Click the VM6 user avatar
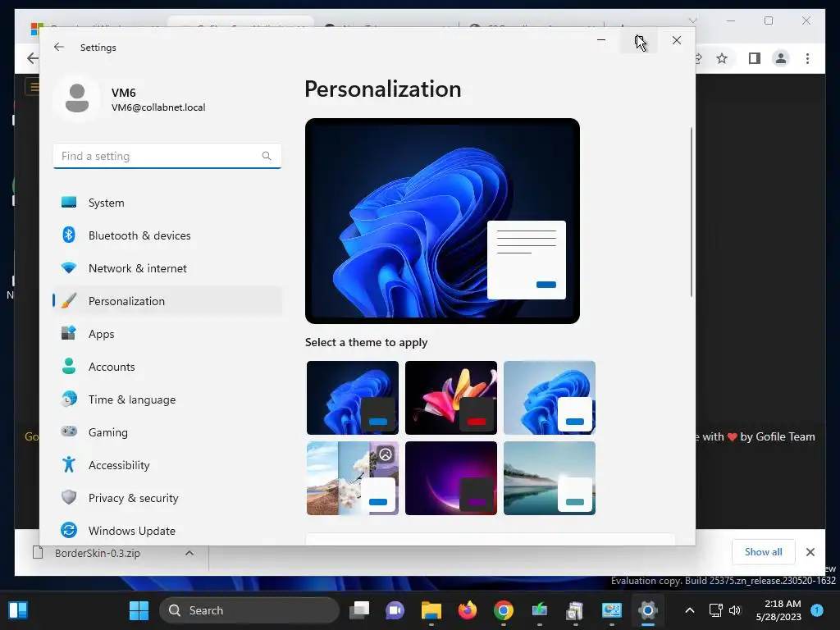Screen dimensions: 840x630 tap(77, 98)
